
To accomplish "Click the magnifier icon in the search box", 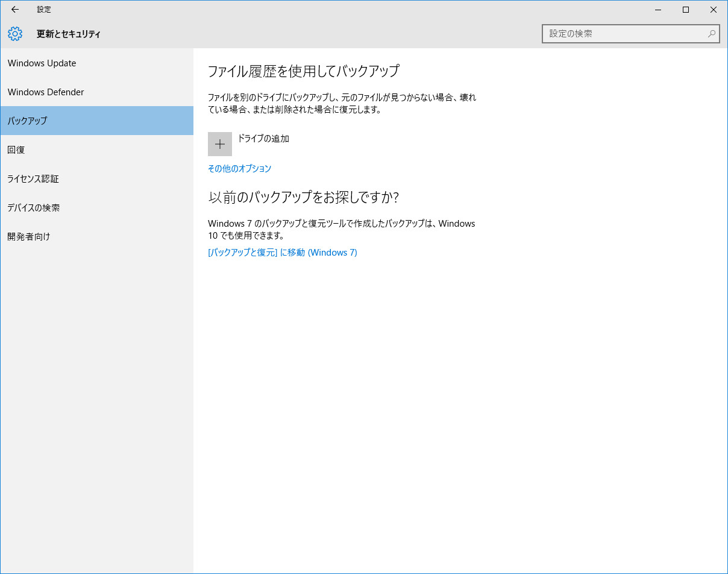I will (711, 33).
